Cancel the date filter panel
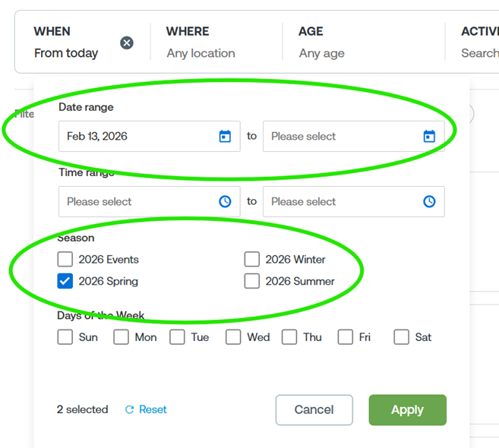 [314, 410]
